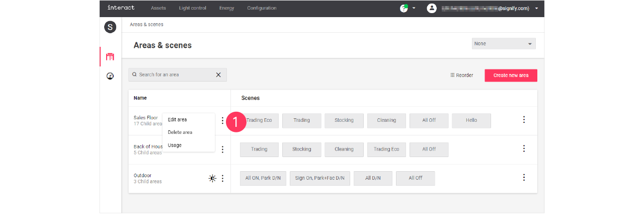Click the Outdoor daylight sun icon
This screenshot has height=222, width=644.
(213, 178)
